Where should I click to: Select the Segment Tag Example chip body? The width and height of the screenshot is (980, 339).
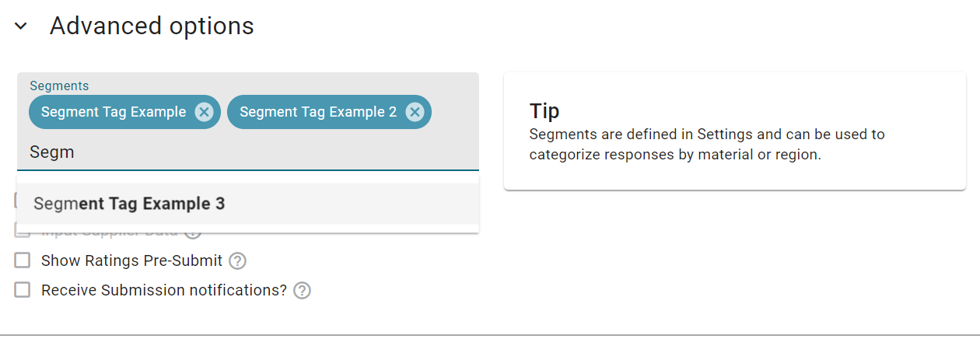pos(114,112)
